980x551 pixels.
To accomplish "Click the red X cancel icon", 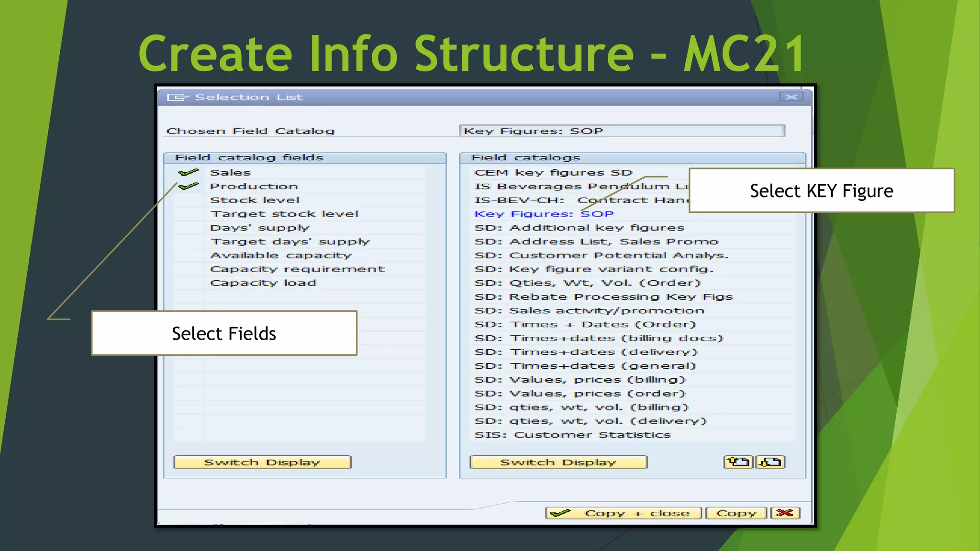I will [785, 513].
